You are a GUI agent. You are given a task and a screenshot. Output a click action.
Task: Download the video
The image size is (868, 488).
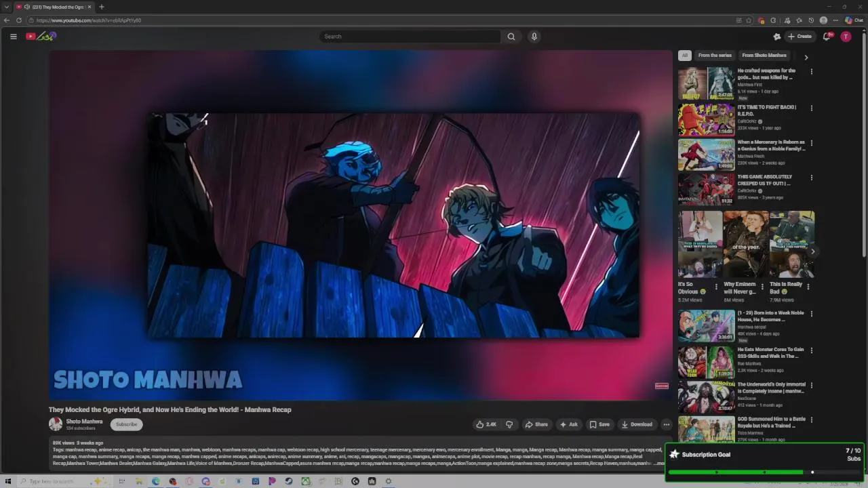[x=637, y=424]
